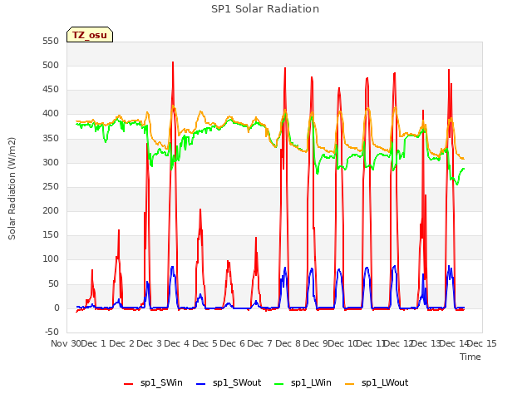Click the Nov 30 x-axis date label
The width and height of the screenshot is (532, 399).
click(66, 343)
